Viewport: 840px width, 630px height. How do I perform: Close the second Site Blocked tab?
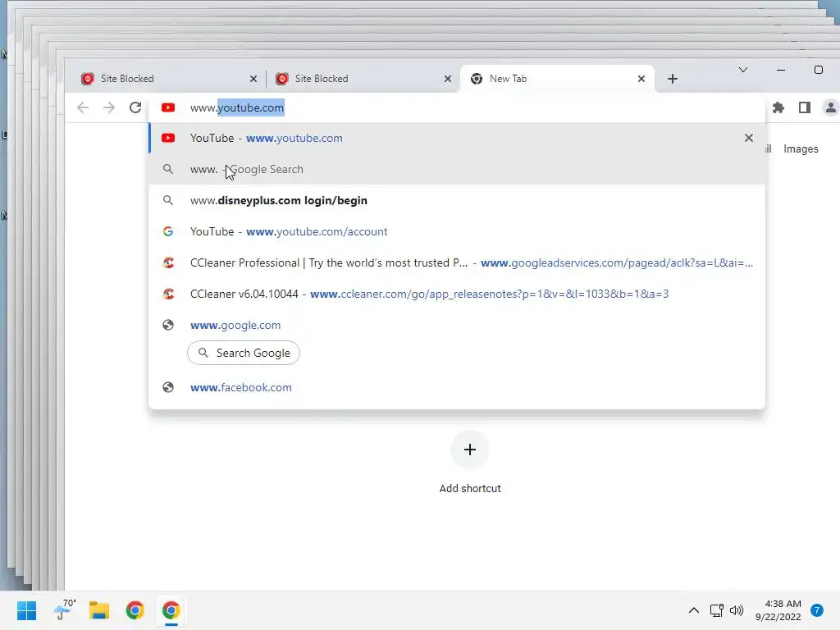[448, 79]
